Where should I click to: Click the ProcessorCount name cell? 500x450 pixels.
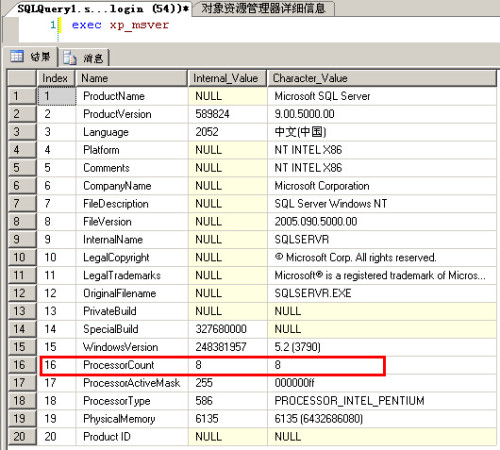tap(132, 365)
